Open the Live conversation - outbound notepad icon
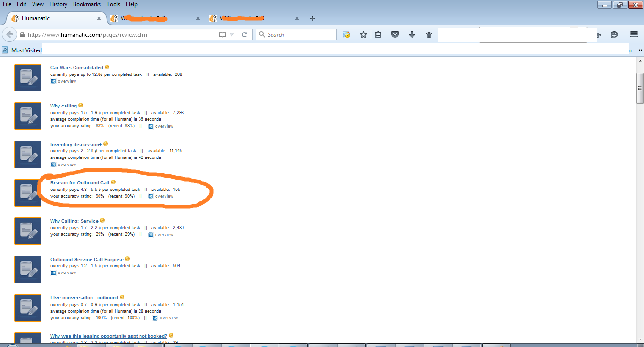 click(28, 308)
